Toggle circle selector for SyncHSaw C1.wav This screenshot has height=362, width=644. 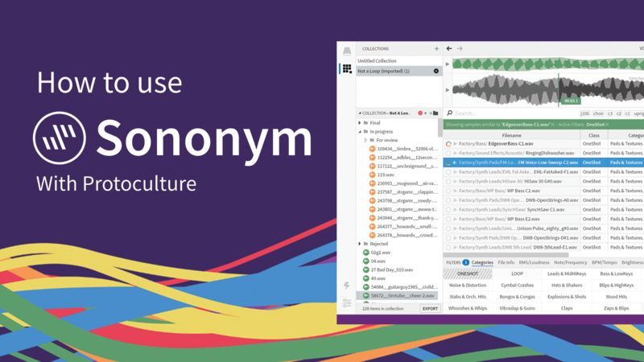tap(448, 210)
